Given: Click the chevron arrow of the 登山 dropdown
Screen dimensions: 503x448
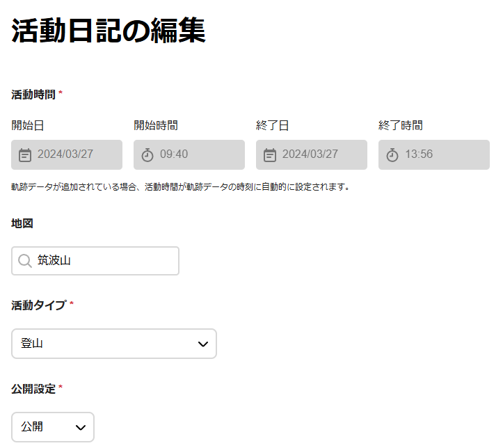Looking at the screenshot, I should tap(203, 344).
